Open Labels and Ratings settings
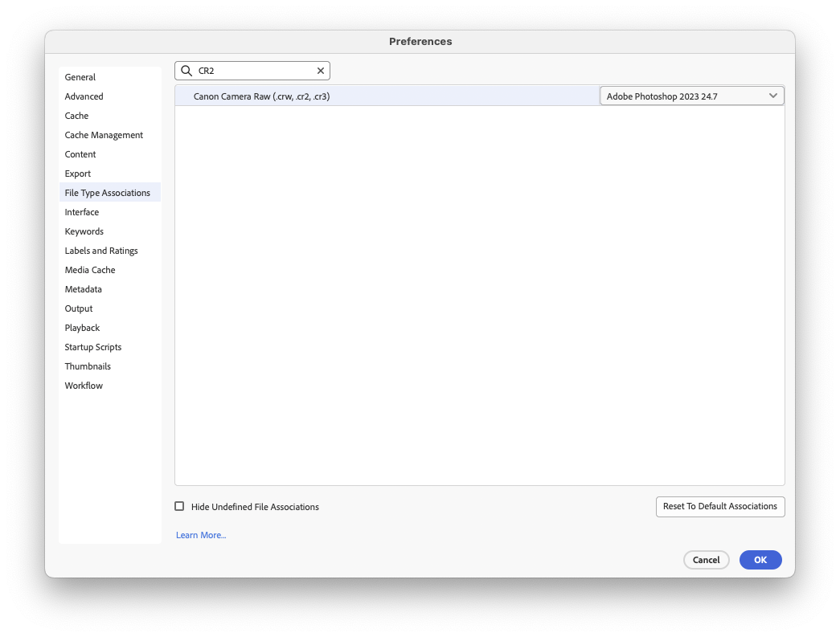Viewport: 840px width, 637px height. (101, 250)
